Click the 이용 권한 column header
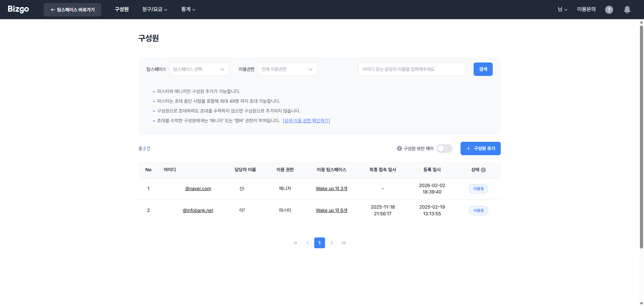 click(x=285, y=170)
